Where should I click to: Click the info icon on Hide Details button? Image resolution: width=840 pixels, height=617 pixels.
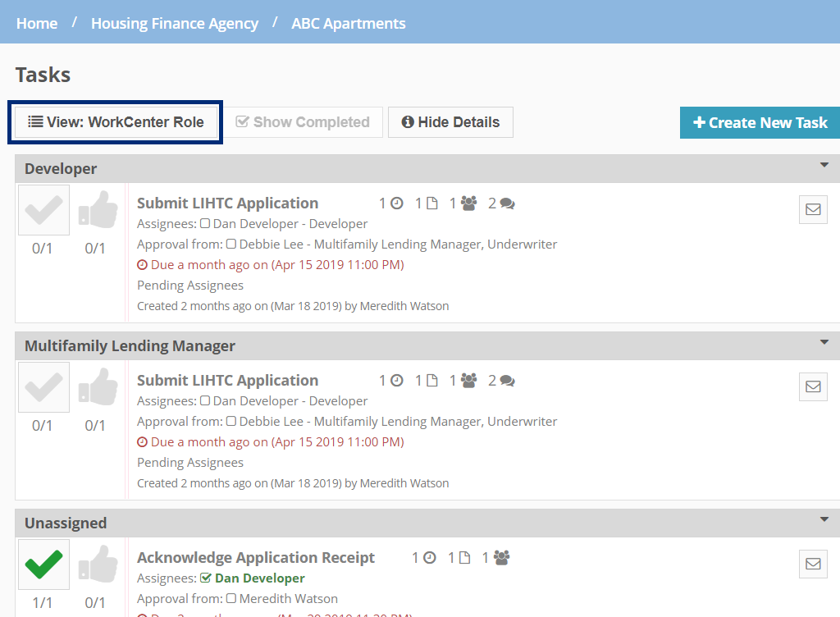coord(409,121)
